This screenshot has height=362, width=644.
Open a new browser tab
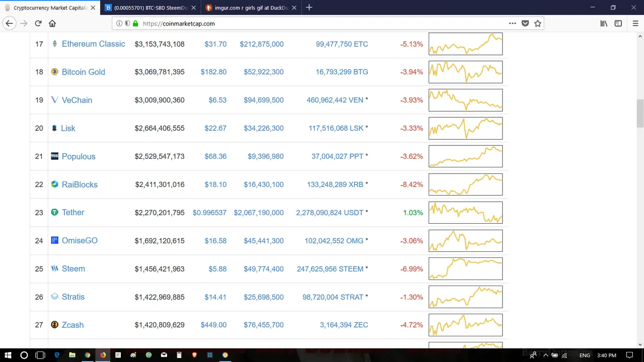click(309, 8)
